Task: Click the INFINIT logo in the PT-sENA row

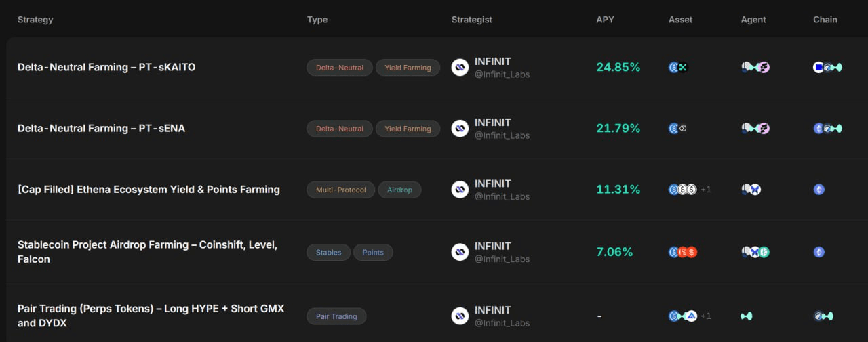Action: click(460, 128)
